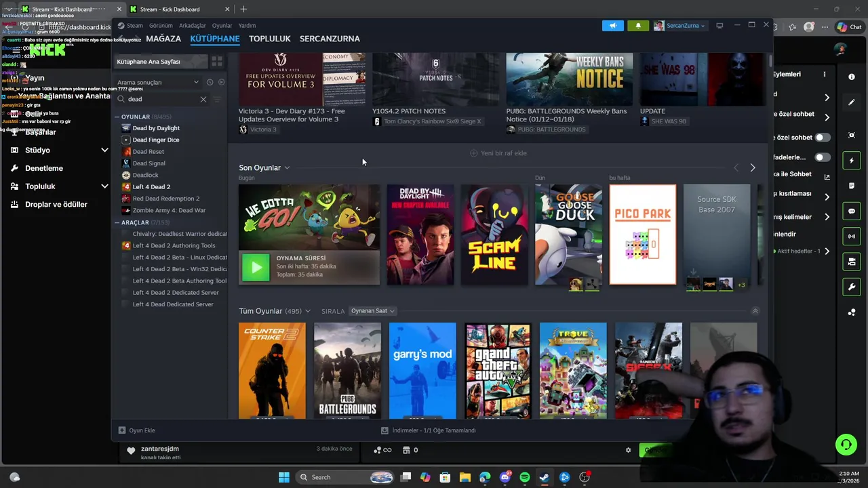The height and width of the screenshot is (488, 868).
Task: Open the SERCANZURNA profile tab
Action: (330, 39)
